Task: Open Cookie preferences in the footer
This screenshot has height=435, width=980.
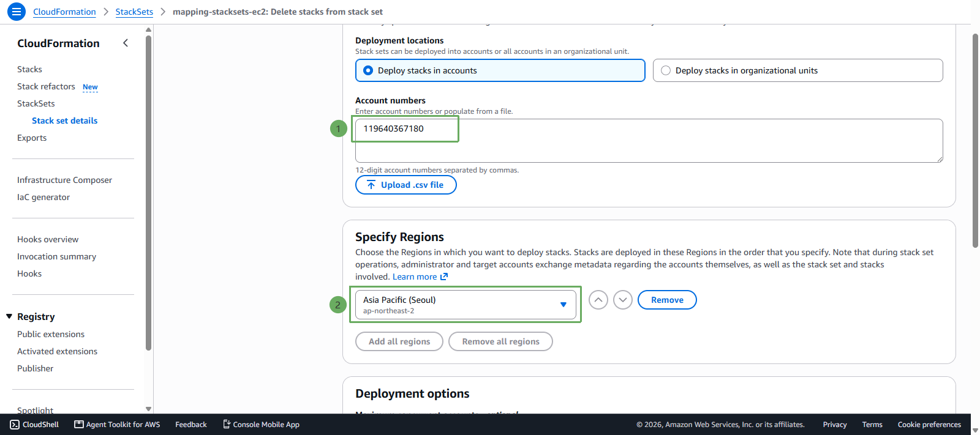Action: click(929, 425)
